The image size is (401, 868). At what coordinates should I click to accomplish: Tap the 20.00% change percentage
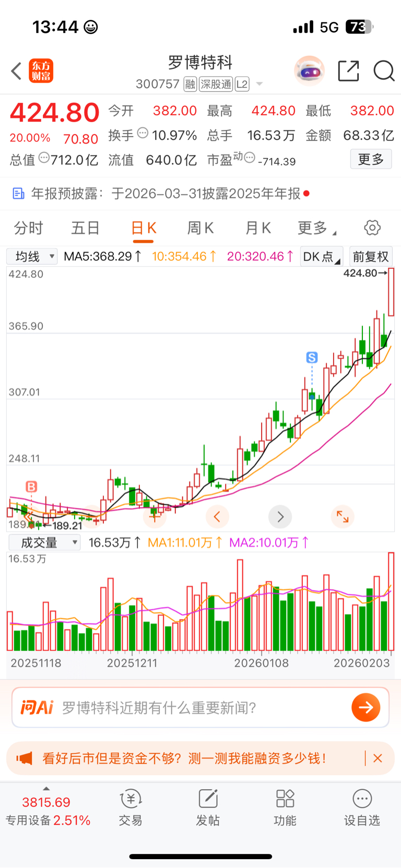pos(30,138)
